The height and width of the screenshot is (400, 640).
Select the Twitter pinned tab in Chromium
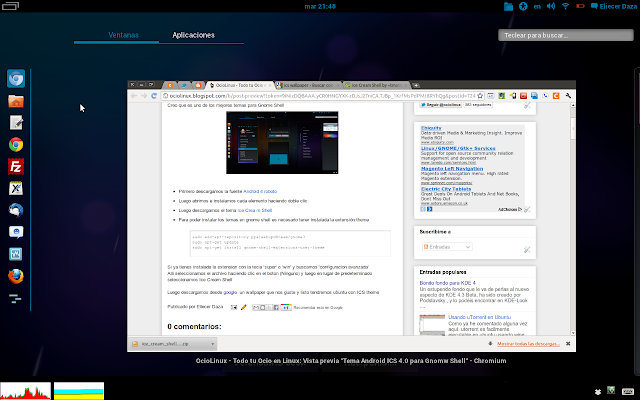pyautogui.click(x=184, y=85)
